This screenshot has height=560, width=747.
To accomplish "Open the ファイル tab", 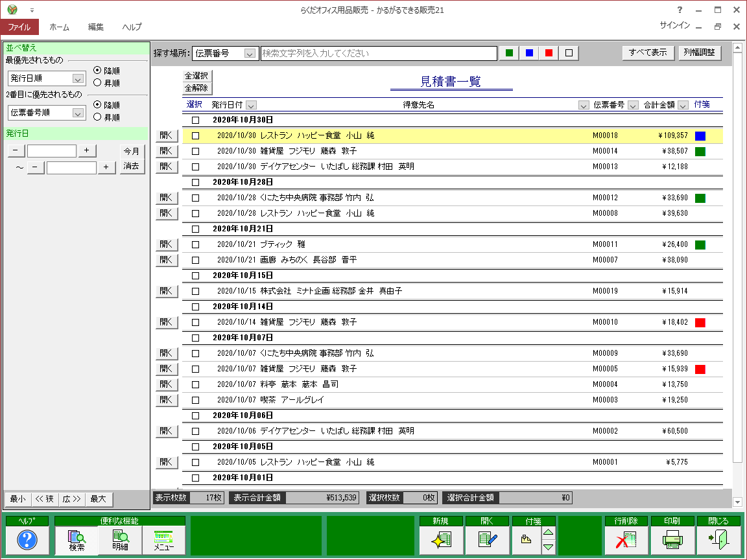I will point(19,27).
